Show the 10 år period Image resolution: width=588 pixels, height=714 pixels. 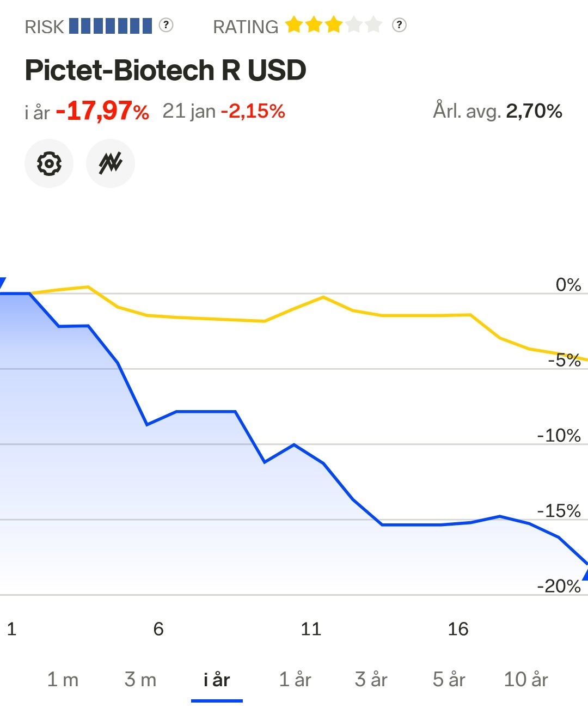click(525, 679)
